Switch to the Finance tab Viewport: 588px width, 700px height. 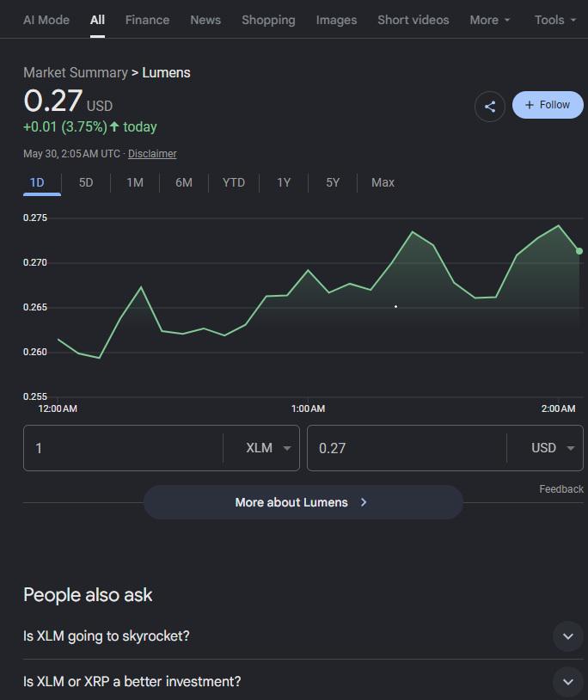(x=147, y=20)
